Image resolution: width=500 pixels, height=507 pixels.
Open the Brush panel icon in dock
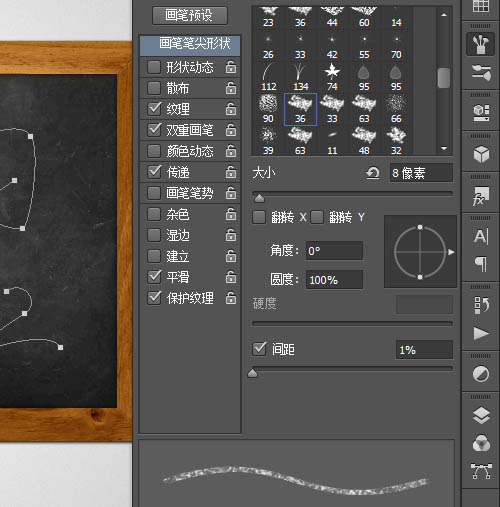(x=480, y=44)
